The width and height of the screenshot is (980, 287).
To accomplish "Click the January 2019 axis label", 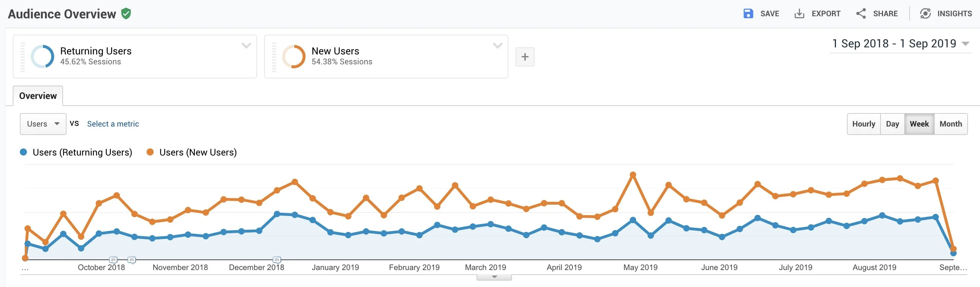I will (x=336, y=267).
